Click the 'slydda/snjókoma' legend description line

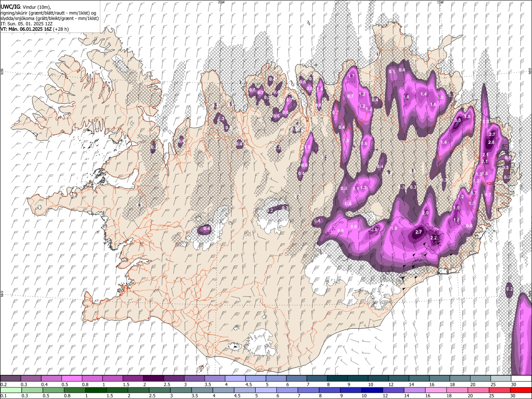50,18
